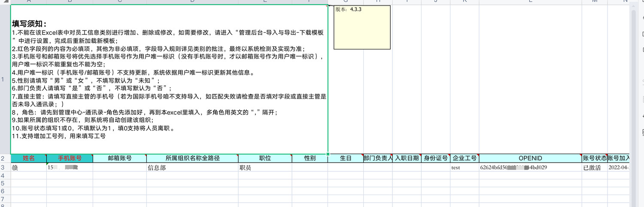
Task: Click the OPENID header cell
Action: click(530, 158)
